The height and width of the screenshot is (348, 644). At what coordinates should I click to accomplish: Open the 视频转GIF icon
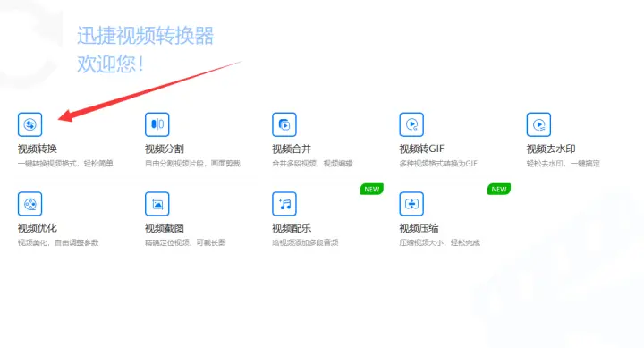411,124
